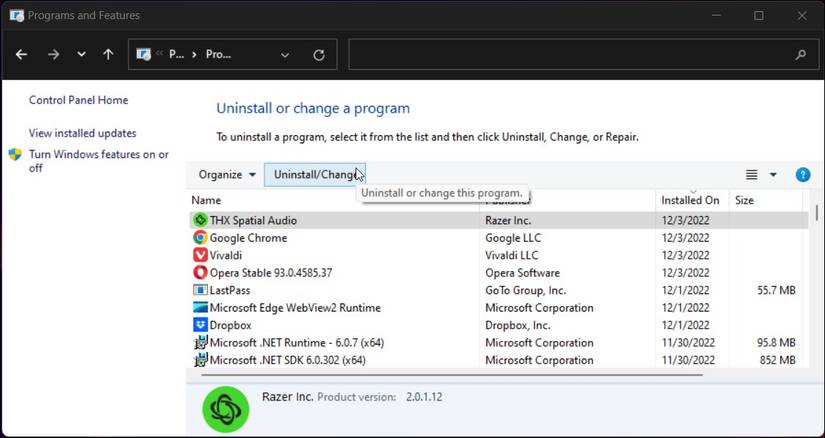825x438 pixels.
Task: Click the THX Spatial Audio icon
Action: tap(200, 220)
